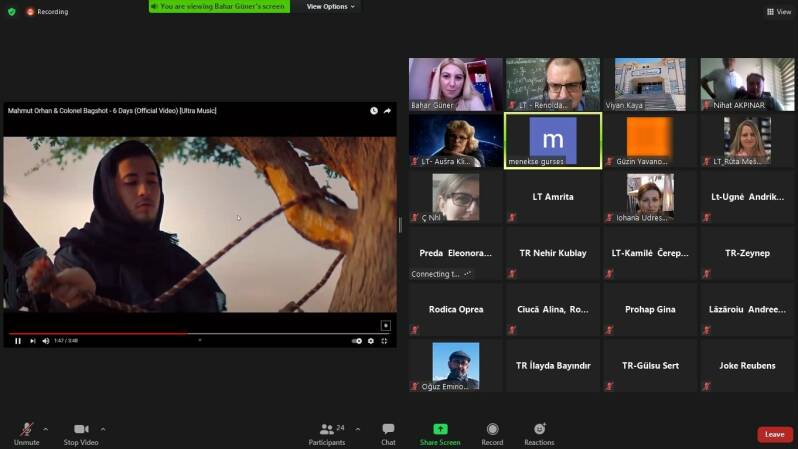The height and width of the screenshot is (449, 798).
Task: Select Ciucă Alina participant tile
Action: click(553, 310)
